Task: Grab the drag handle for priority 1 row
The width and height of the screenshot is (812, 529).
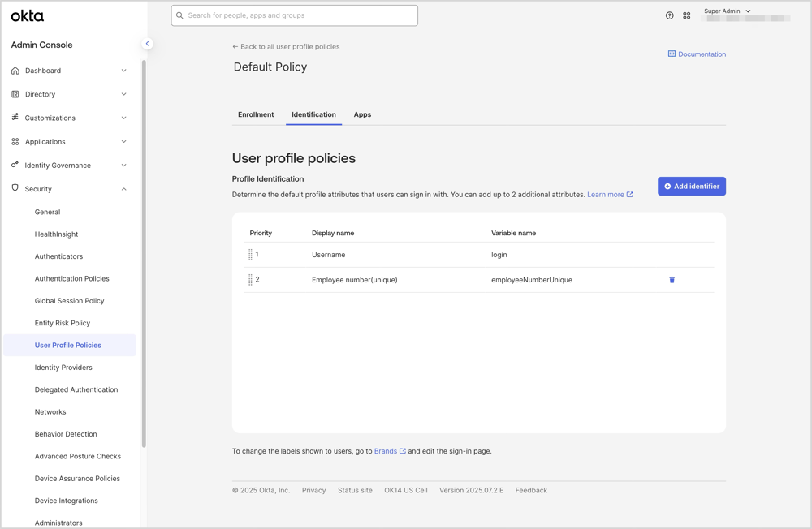Action: pos(250,254)
